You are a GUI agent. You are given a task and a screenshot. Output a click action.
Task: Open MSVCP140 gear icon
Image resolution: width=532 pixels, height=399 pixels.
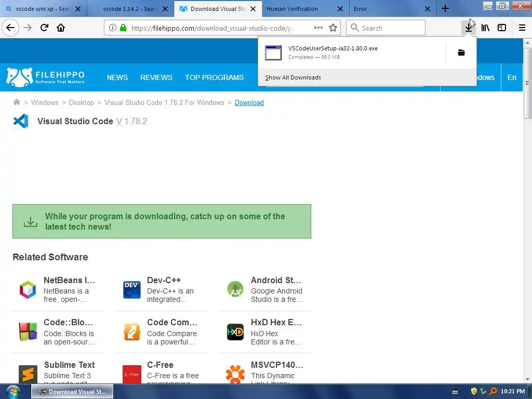click(235, 374)
